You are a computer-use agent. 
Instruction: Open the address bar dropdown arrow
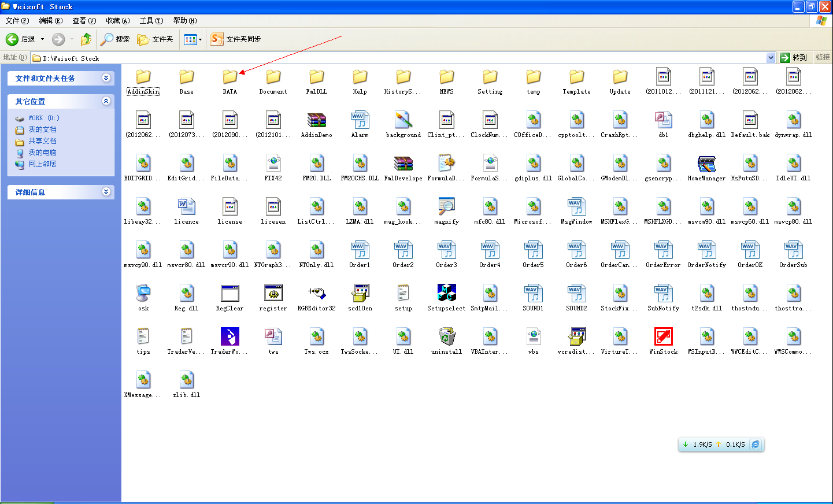[x=771, y=58]
